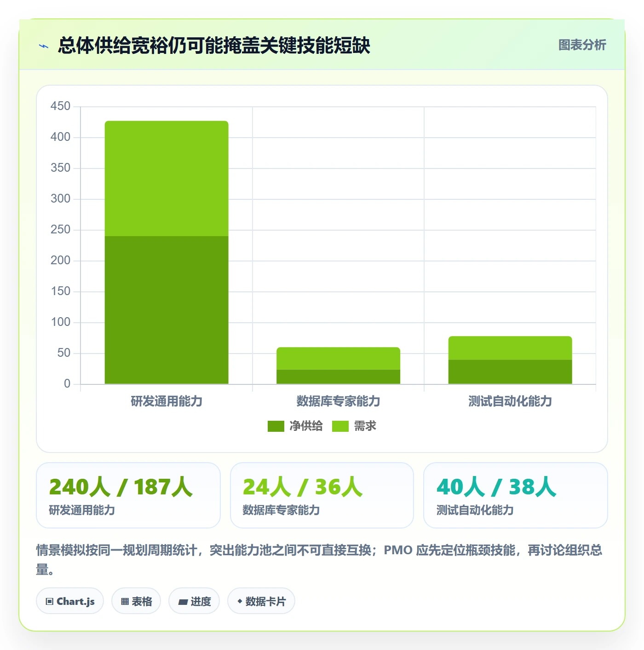
Task: Open the 240人 / 187人 data card
Action: pyautogui.click(x=128, y=495)
